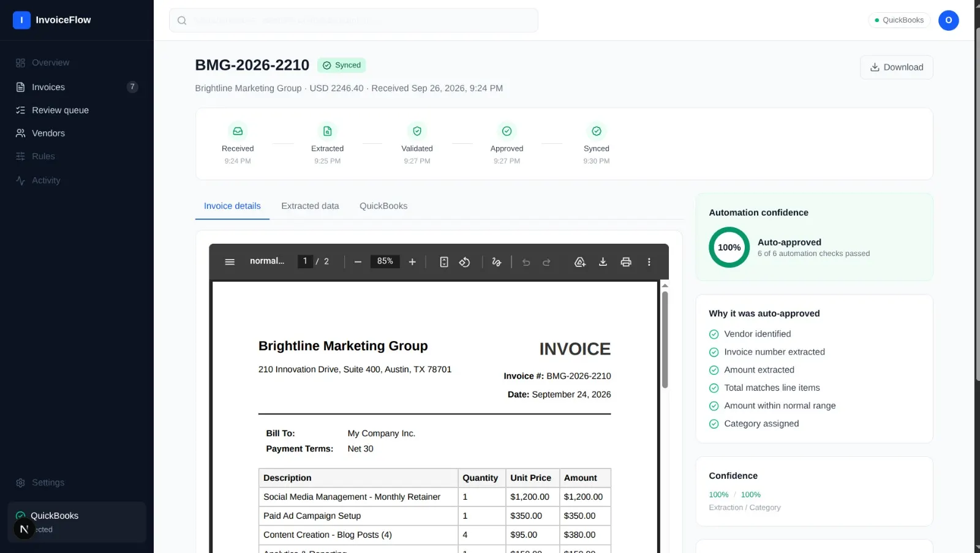Click the Extracted step icon
Screen dimensions: 980x553
pyautogui.click(x=328, y=131)
